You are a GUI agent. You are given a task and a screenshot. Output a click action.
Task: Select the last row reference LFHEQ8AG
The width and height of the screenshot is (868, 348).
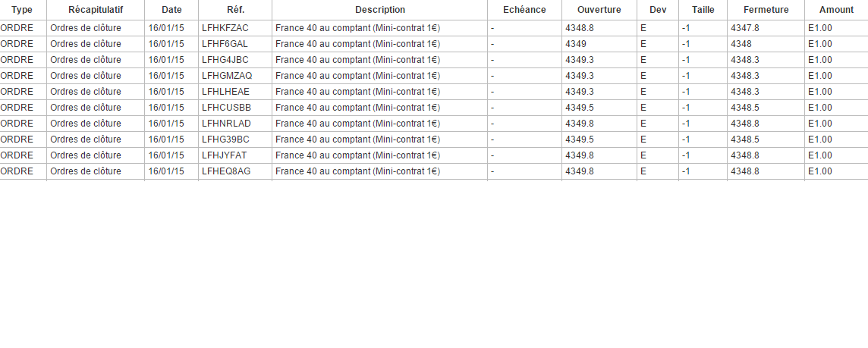226,171
